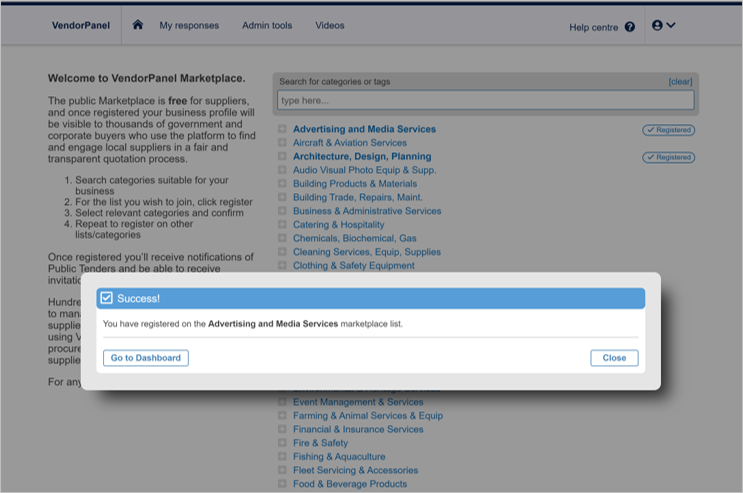Expand Fishing & Aquaculture category
The height and width of the screenshot is (493, 743).
282,456
